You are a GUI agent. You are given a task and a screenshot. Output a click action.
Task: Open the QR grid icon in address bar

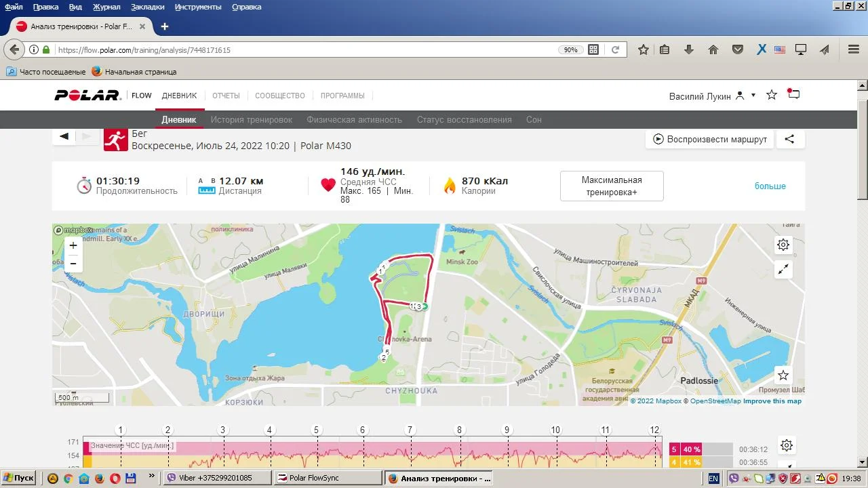(593, 49)
